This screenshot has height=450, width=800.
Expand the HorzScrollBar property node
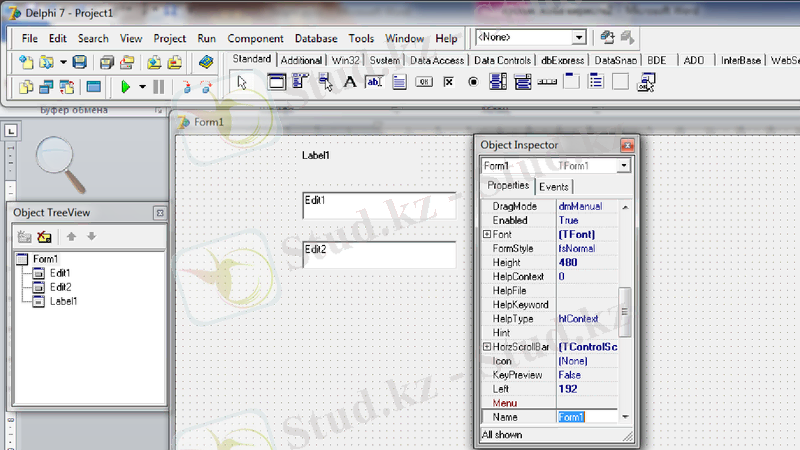click(487, 346)
